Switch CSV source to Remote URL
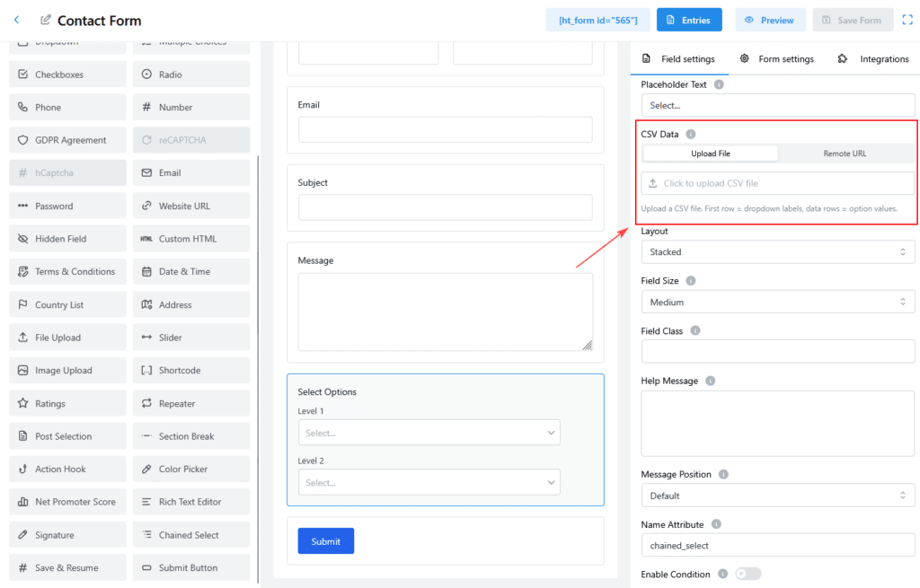This screenshot has height=588, width=920. pyautogui.click(x=845, y=154)
